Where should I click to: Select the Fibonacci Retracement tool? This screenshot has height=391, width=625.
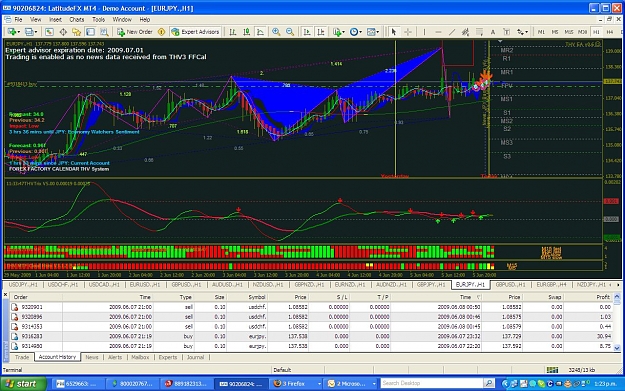[479, 32]
